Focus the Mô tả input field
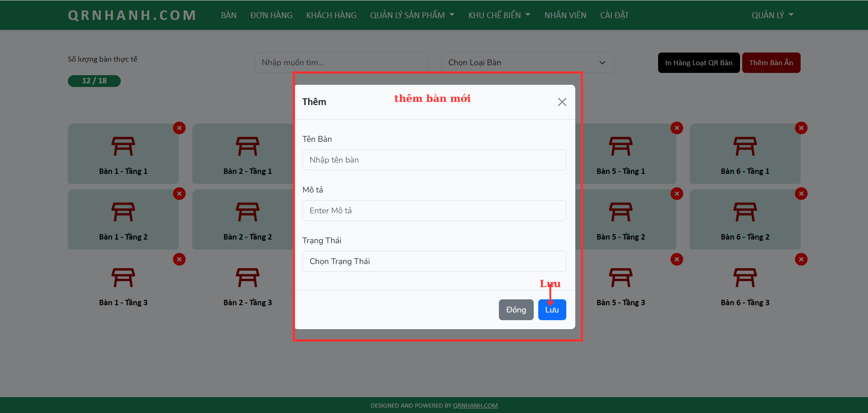 point(434,211)
